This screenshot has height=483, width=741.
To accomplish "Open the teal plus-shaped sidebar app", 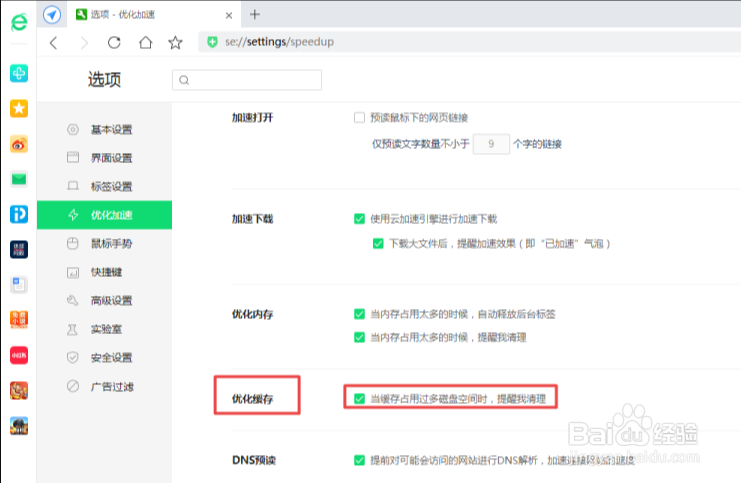I will 19,73.
